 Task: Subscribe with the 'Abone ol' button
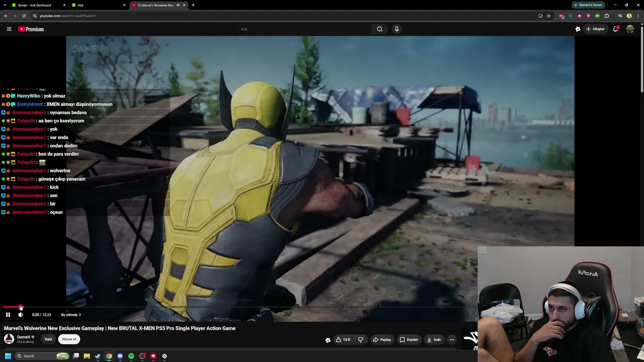(x=69, y=339)
